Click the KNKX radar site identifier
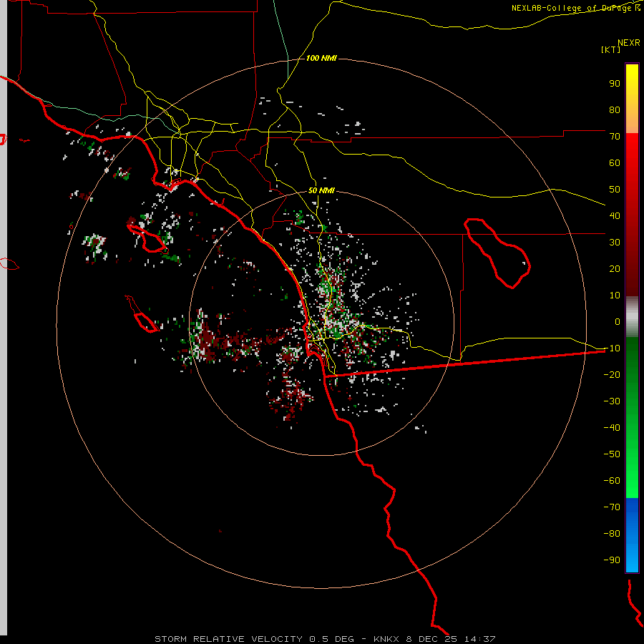The image size is (644, 644). (x=386, y=639)
